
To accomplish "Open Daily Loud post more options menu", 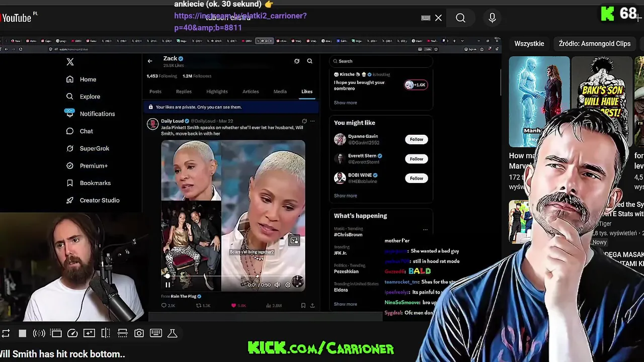I will pos(312,121).
